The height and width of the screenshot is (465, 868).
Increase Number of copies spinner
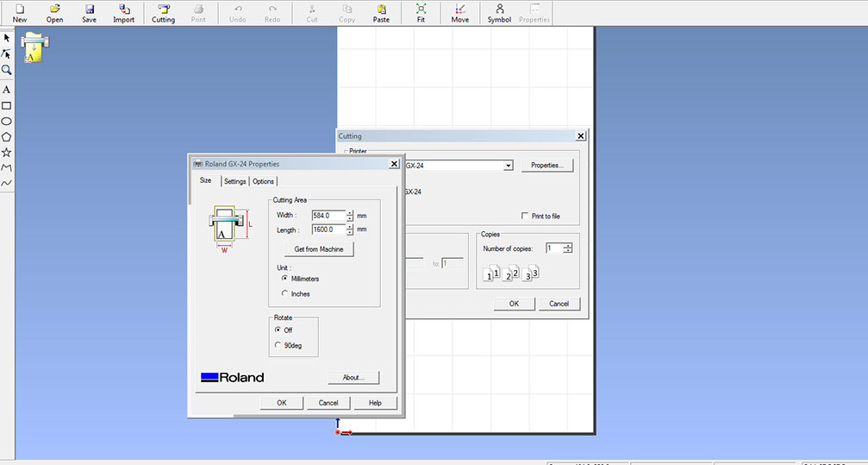567,246
